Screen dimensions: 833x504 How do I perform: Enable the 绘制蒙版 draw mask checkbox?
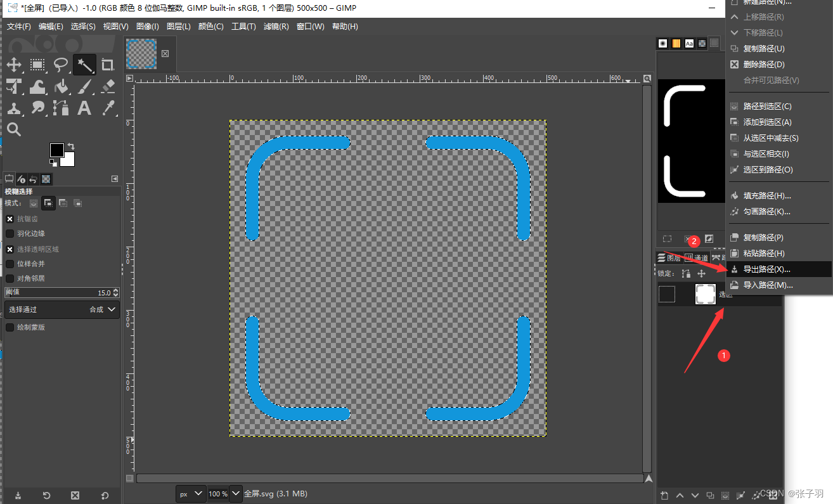tap(10, 327)
